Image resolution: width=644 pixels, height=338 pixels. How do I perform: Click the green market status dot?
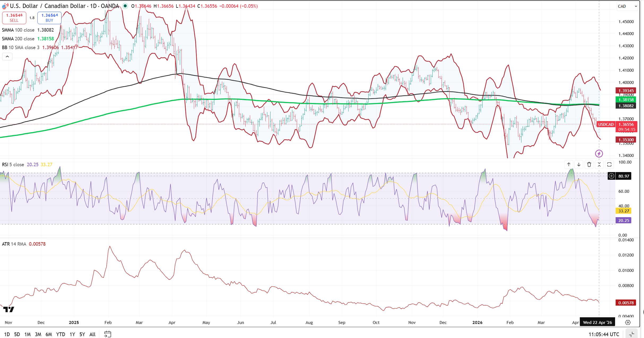(x=125, y=6)
